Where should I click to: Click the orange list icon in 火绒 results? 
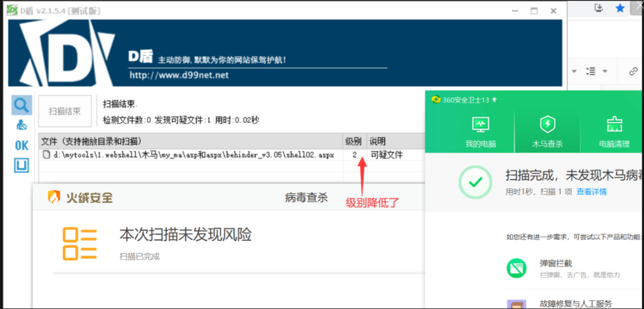point(79,244)
